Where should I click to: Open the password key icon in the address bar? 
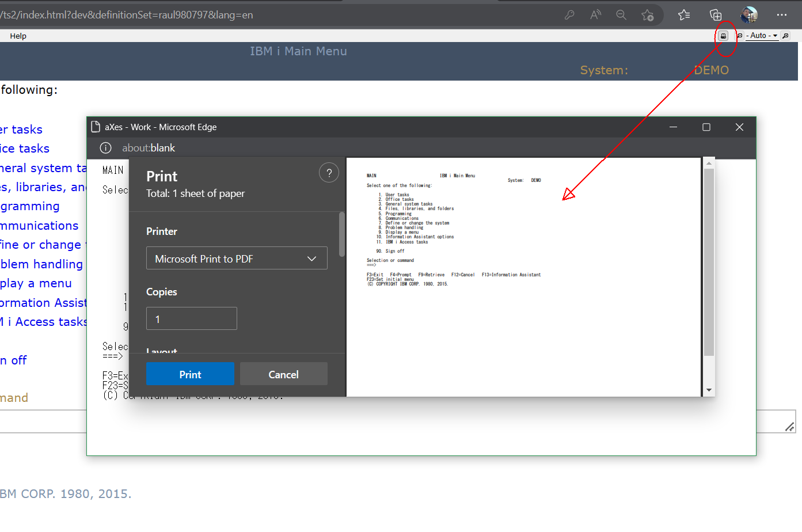[x=569, y=15]
